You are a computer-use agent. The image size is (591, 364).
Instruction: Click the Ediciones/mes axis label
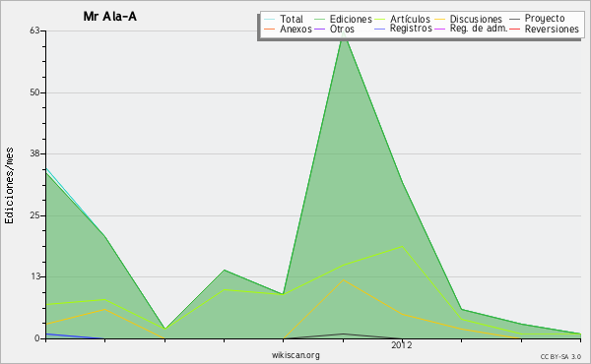coord(9,186)
